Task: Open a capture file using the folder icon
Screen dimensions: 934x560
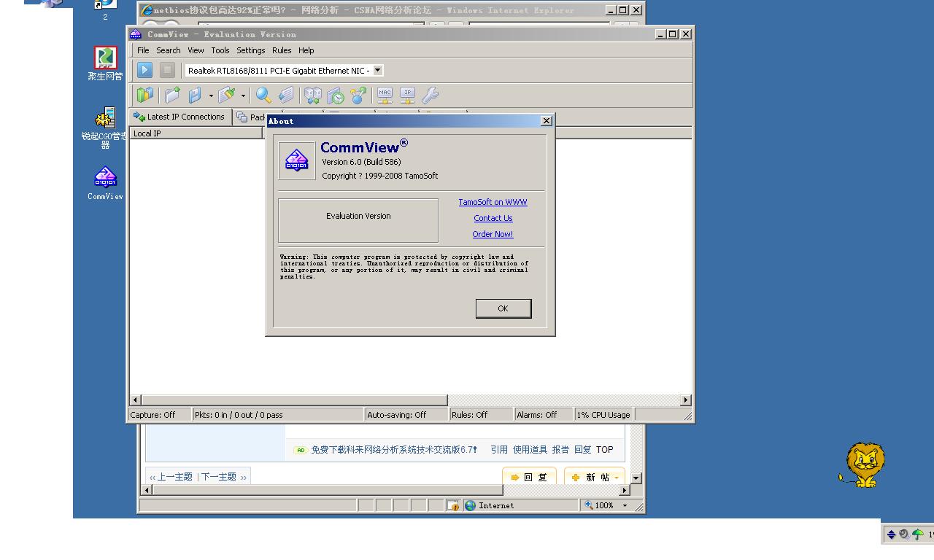Action: click(171, 95)
